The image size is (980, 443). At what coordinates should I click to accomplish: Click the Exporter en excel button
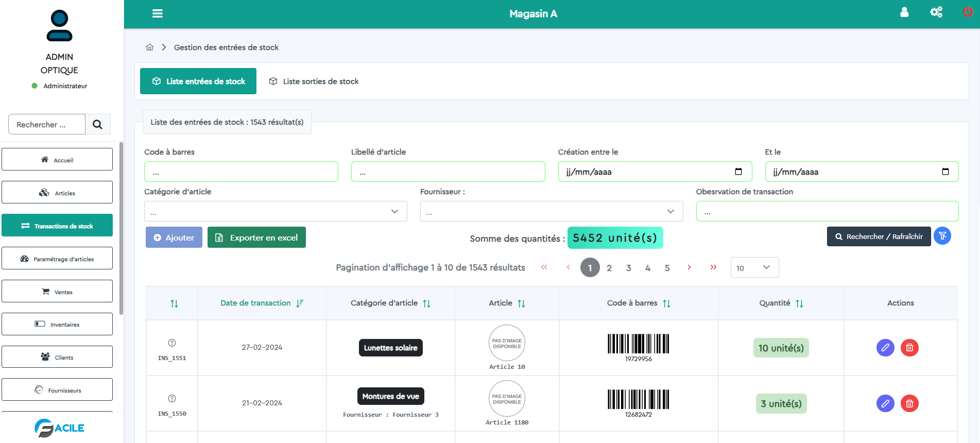pyautogui.click(x=256, y=237)
